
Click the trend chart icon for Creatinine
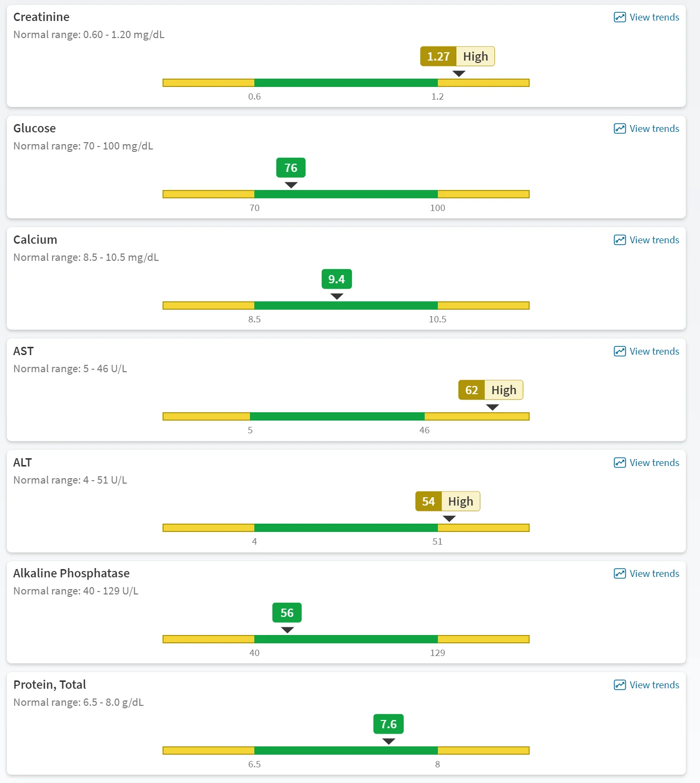[619, 17]
